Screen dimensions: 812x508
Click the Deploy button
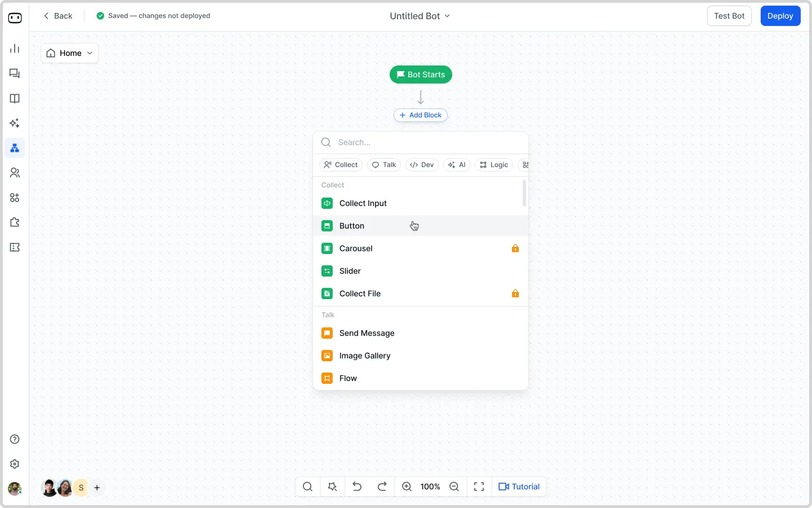[x=780, y=16]
